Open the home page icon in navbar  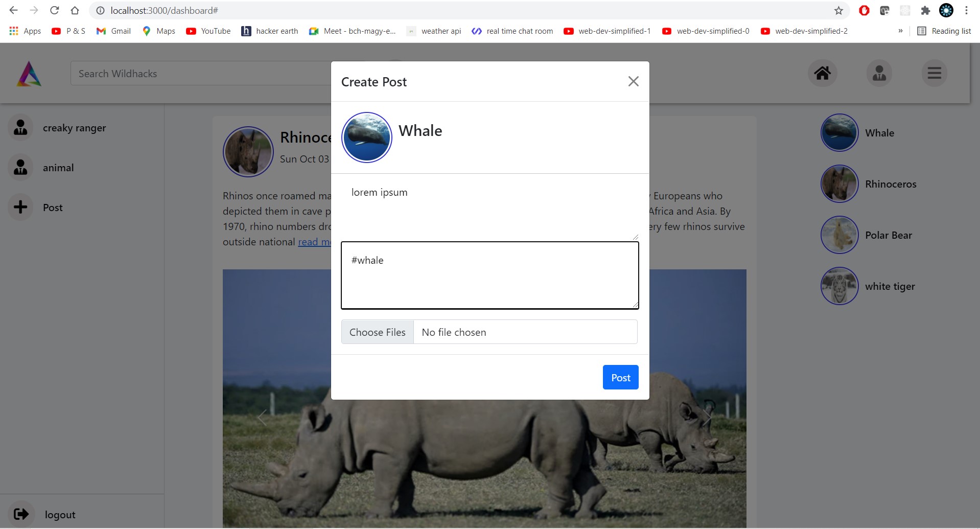click(822, 73)
